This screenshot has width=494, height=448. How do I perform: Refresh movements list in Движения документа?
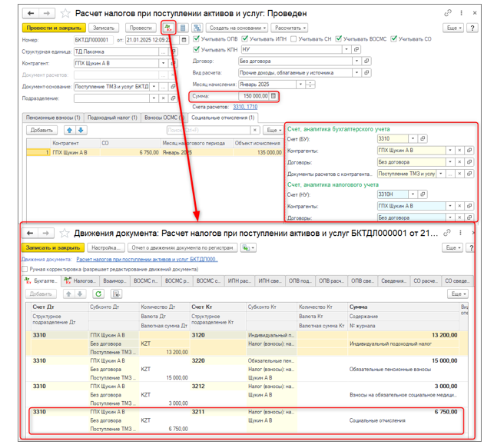[98, 294]
